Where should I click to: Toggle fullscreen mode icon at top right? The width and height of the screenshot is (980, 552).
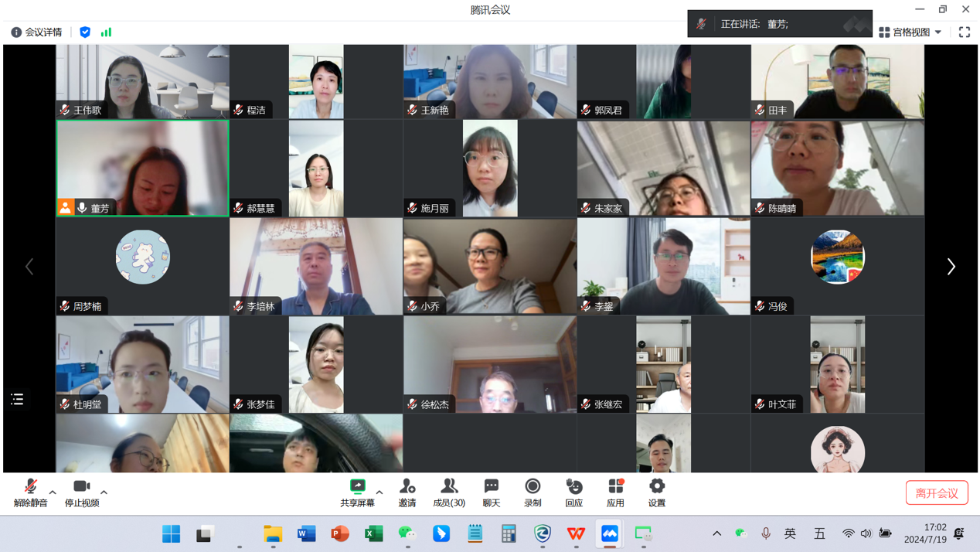tap(965, 32)
